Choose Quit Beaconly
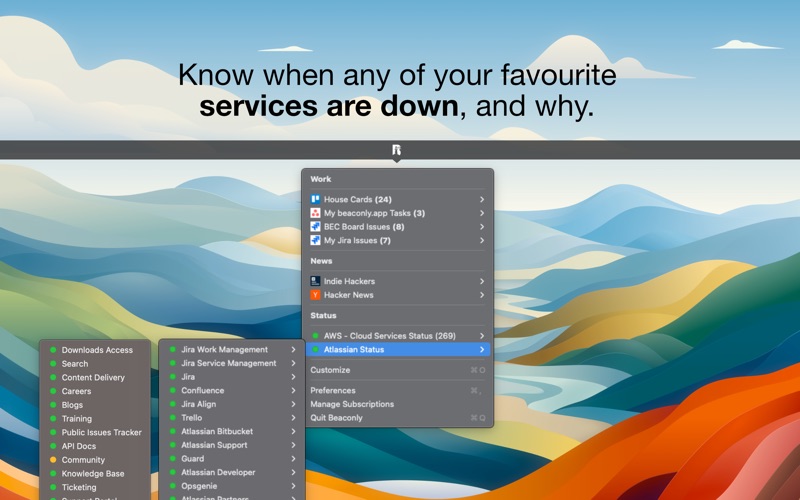The height and width of the screenshot is (500, 800). click(x=398, y=418)
